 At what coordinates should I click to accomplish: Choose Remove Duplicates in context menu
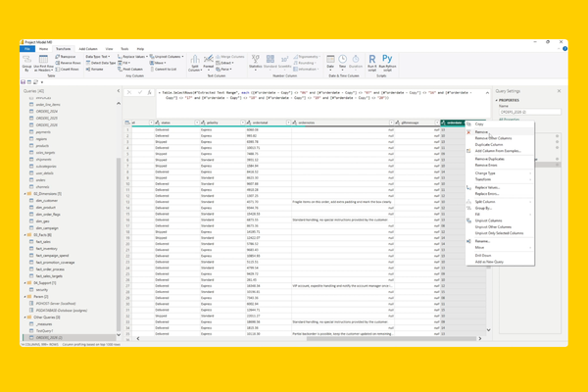coord(500,159)
